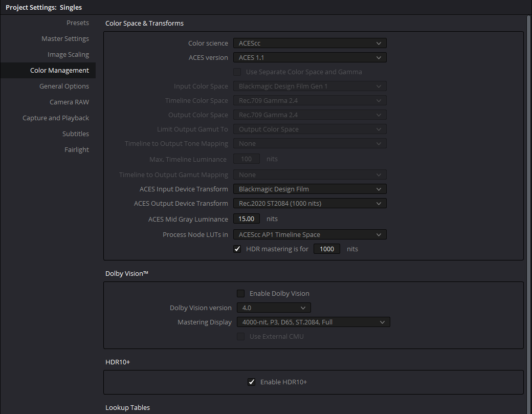Image resolution: width=532 pixels, height=414 pixels.
Task: Open the Dolby Vision version dropdown
Action: click(x=274, y=308)
